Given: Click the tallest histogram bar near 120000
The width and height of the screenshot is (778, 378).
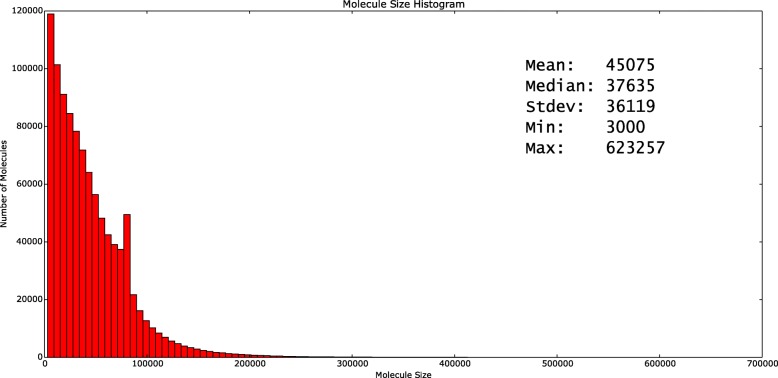Looking at the screenshot, I should click(x=51, y=185).
